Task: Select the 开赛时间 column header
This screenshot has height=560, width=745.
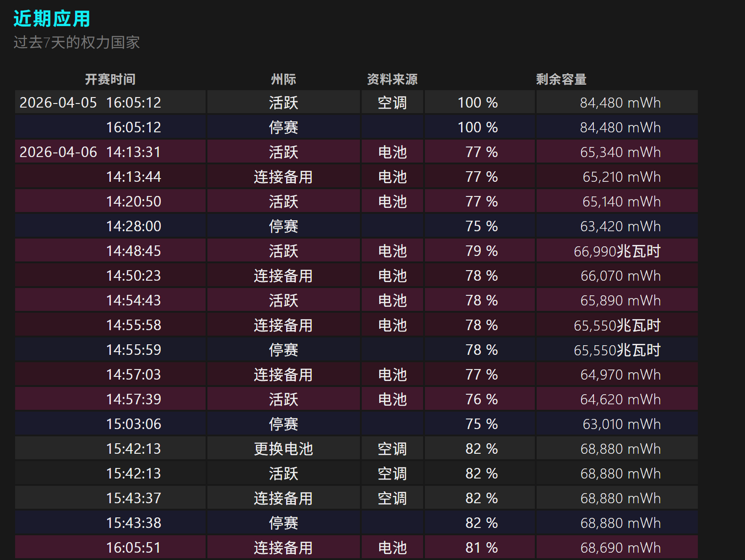Action: pos(110,79)
